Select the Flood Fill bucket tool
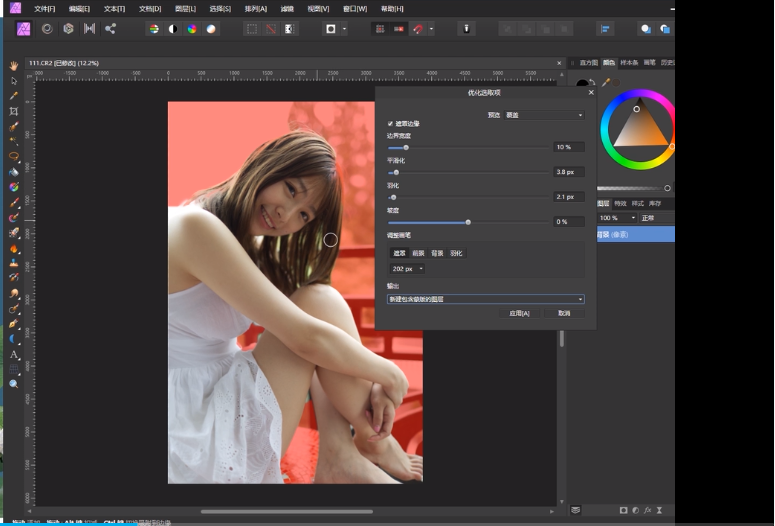The image size is (775, 526). (13, 172)
